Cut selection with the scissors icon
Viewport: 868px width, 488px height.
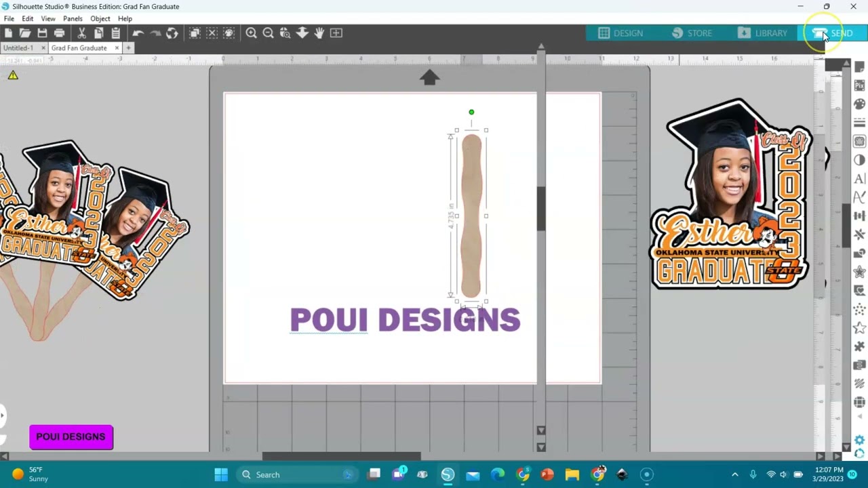point(81,33)
